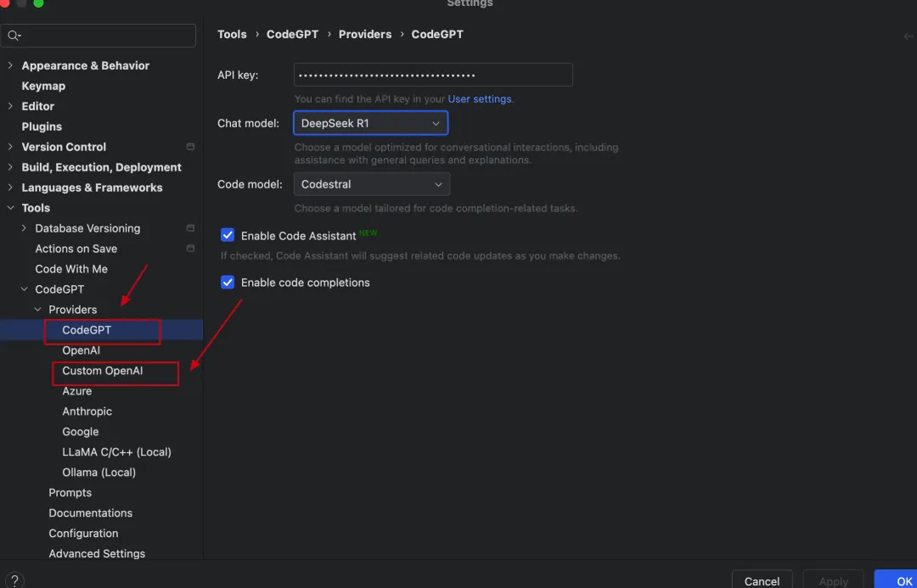This screenshot has width=917, height=588.
Task: Toggle the Enable code completions checkbox
Action: 228,283
